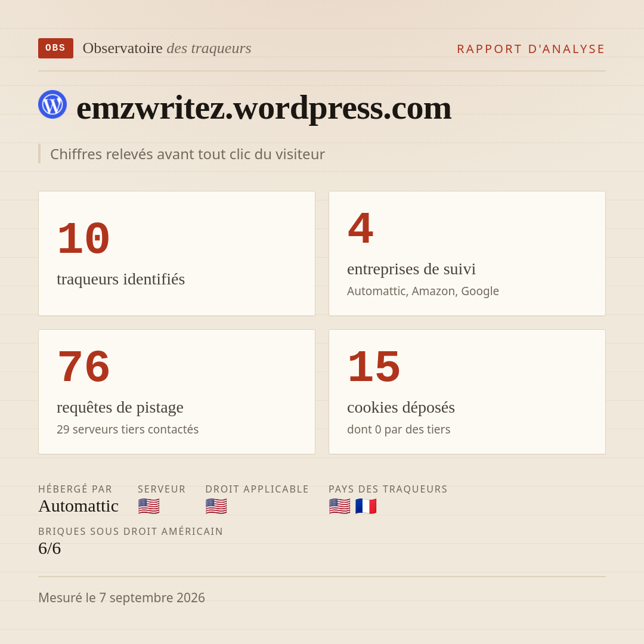Click the number 10 traqueurs value
The height and width of the screenshot is (644, 644).
click(x=84, y=239)
